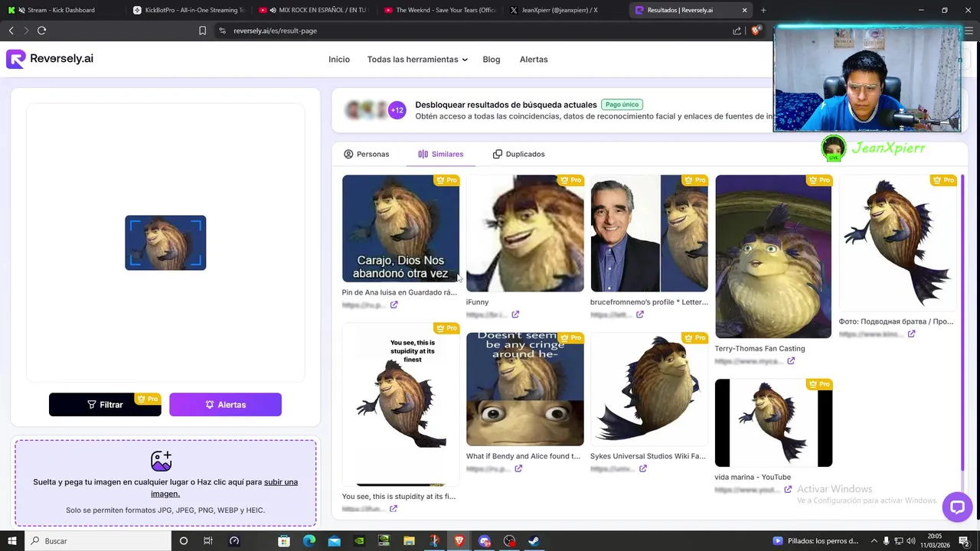Switch to JeanXpierr X tab
Screen dimensions: 980x551
click(565, 10)
